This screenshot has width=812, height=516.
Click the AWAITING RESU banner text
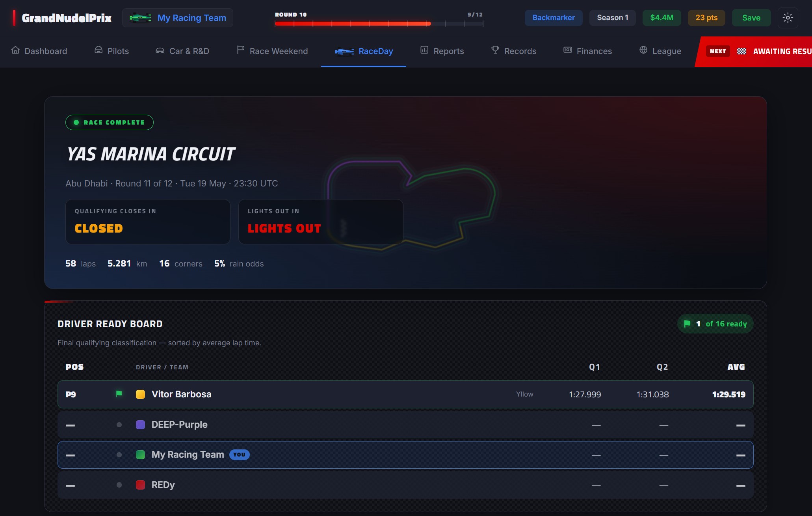pos(782,51)
